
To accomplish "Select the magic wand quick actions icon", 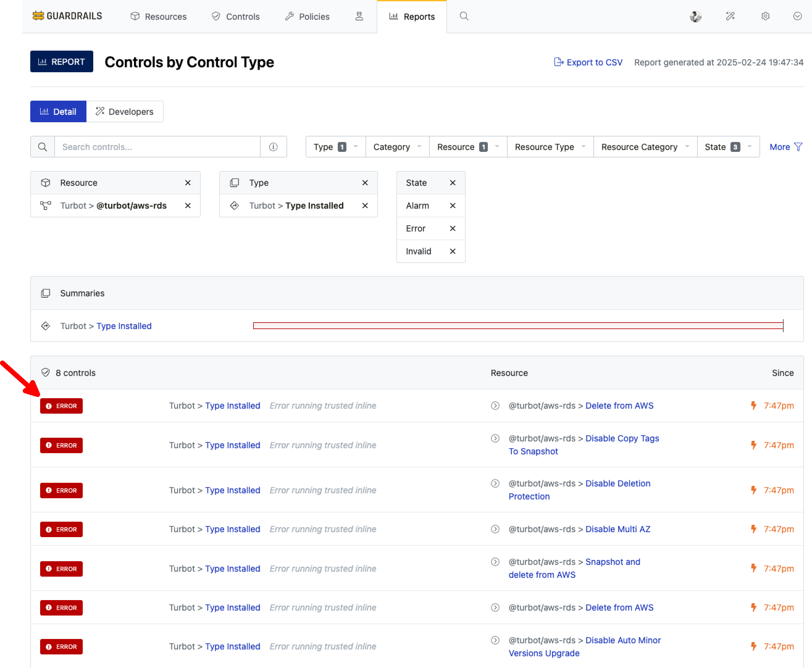I will [730, 16].
